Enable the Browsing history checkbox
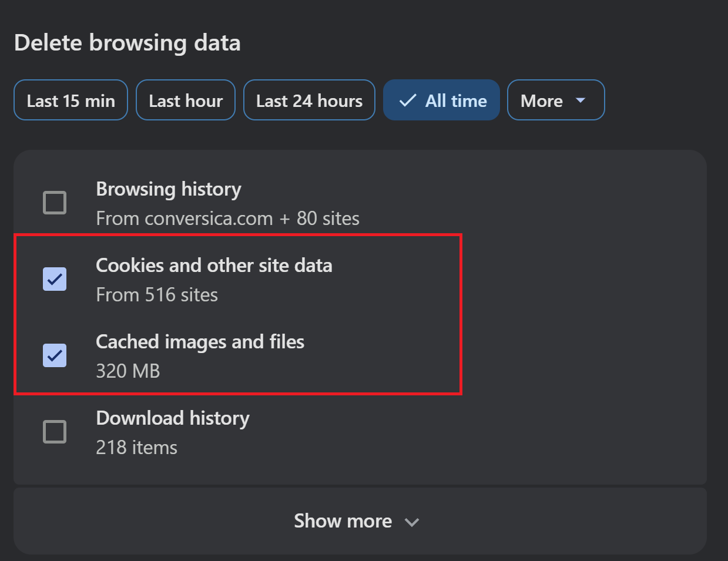 [54, 203]
